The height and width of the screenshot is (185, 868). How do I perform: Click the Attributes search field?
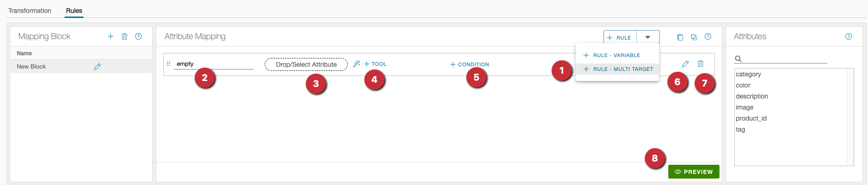coord(785,58)
